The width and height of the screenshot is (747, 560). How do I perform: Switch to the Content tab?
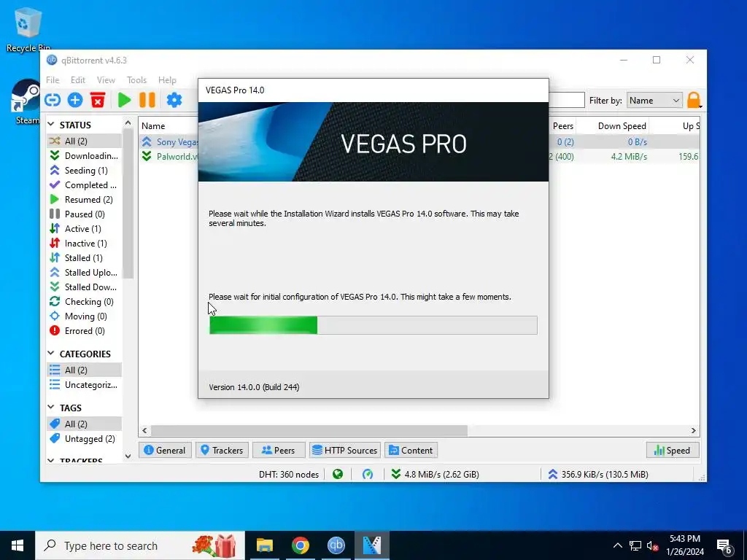411,451
